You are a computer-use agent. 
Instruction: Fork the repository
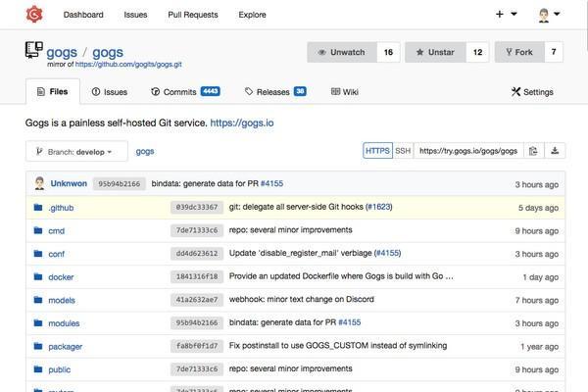pos(519,52)
